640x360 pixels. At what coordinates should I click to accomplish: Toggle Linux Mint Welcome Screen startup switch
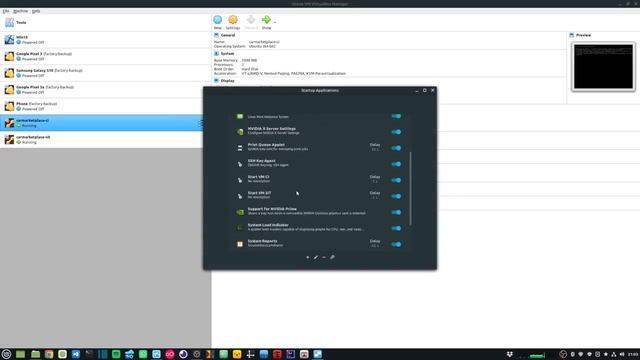click(x=396, y=116)
